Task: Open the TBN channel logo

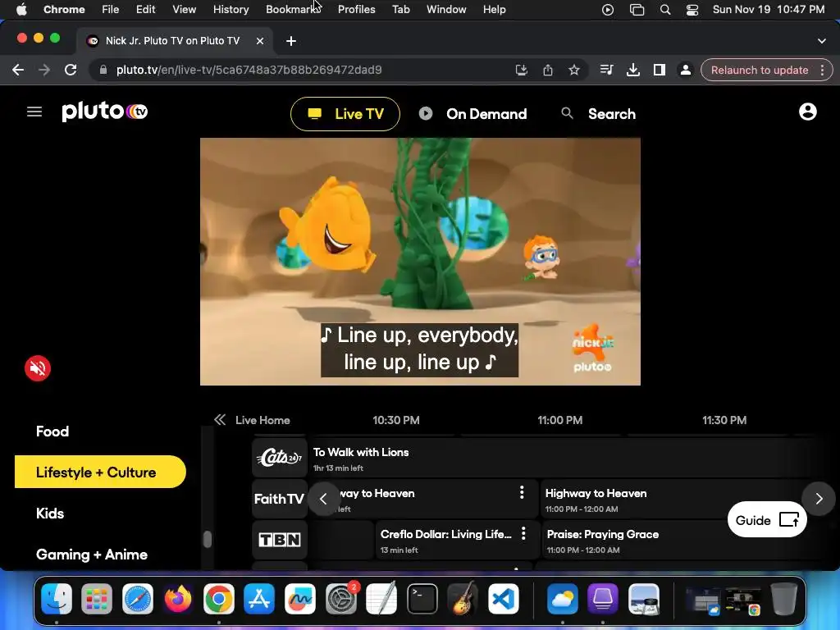Action: click(x=280, y=540)
